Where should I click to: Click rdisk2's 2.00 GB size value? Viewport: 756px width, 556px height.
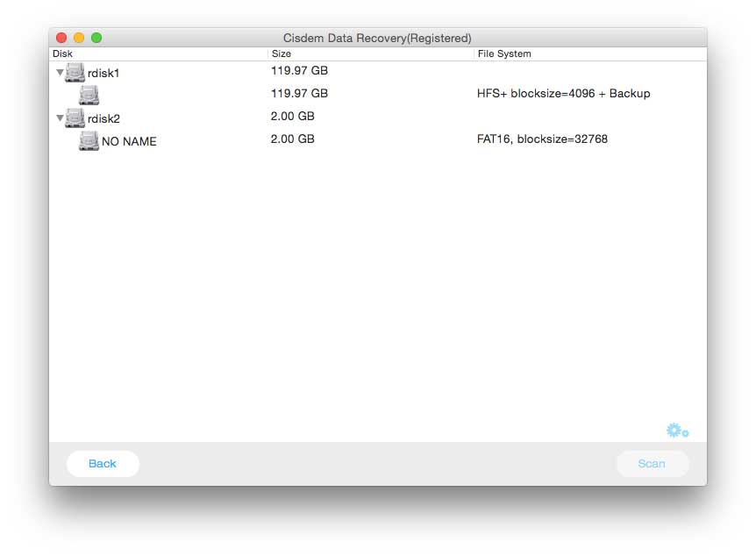pyautogui.click(x=293, y=117)
